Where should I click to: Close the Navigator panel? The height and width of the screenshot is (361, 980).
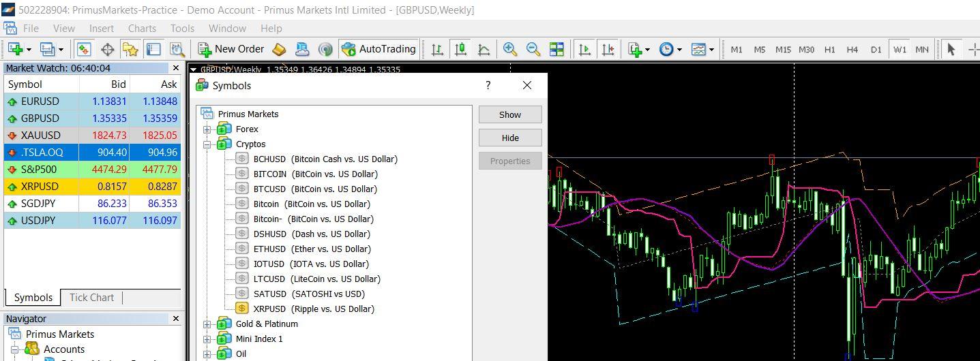175,319
